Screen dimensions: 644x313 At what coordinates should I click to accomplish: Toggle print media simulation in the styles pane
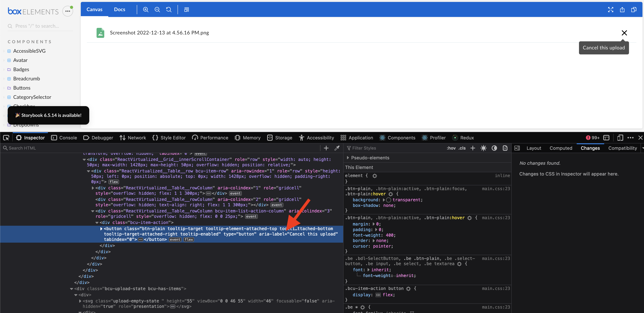coord(505,148)
